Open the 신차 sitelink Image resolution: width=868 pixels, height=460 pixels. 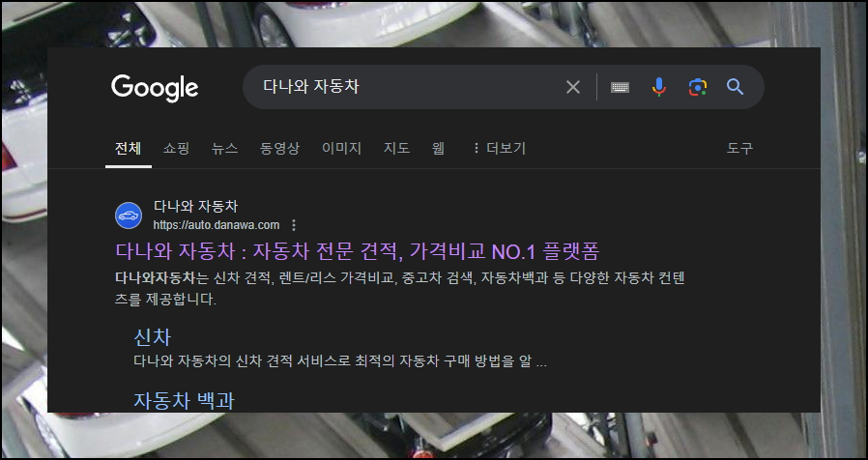click(x=152, y=337)
